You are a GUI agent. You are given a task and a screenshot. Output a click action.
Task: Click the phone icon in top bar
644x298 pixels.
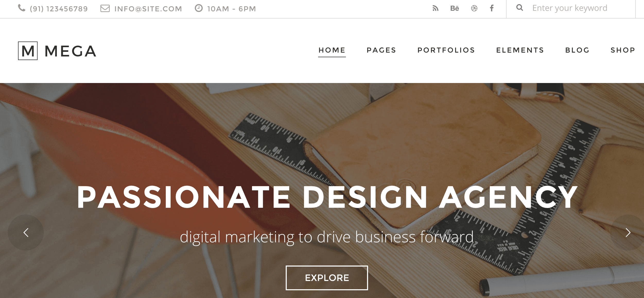coord(22,8)
